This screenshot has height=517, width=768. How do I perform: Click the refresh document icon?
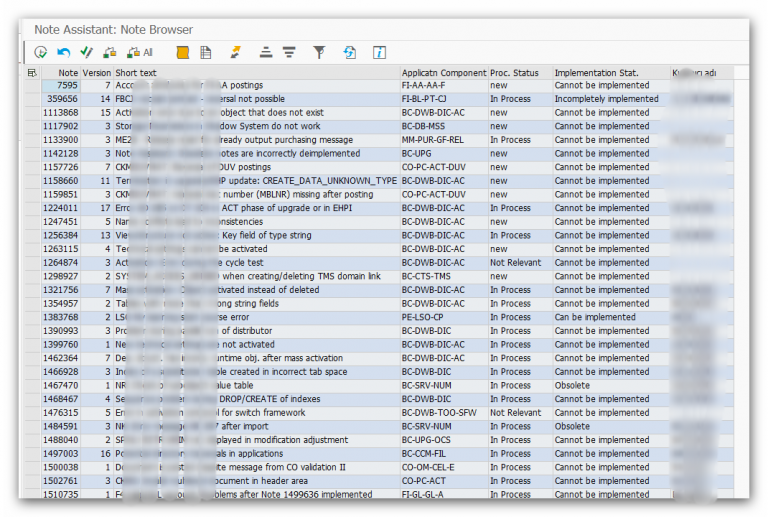(x=349, y=52)
